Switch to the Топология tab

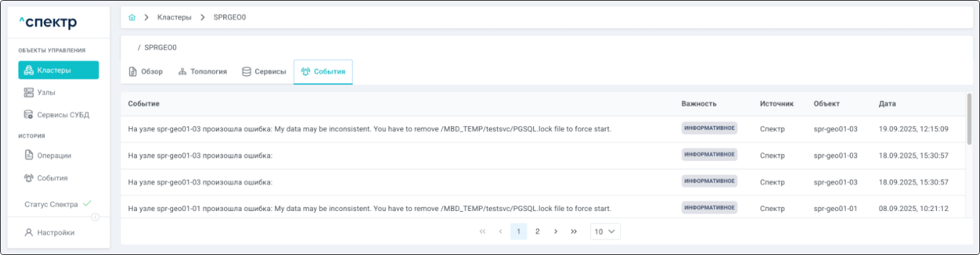coord(203,72)
